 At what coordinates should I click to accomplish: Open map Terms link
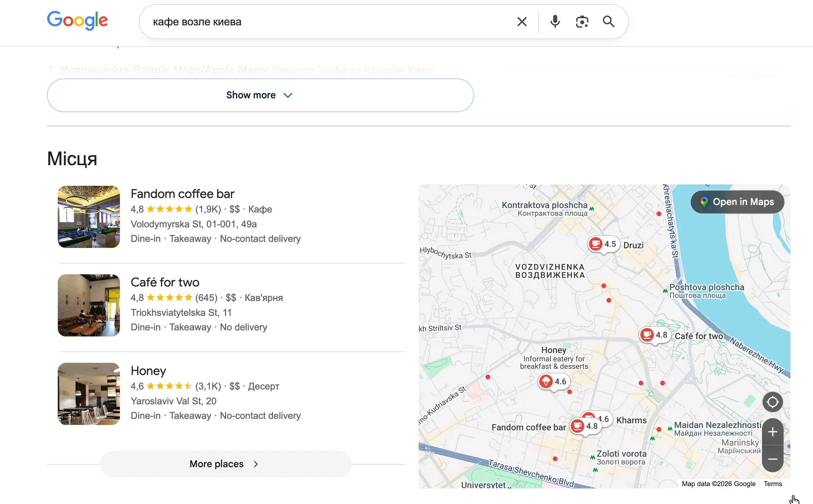tap(773, 484)
